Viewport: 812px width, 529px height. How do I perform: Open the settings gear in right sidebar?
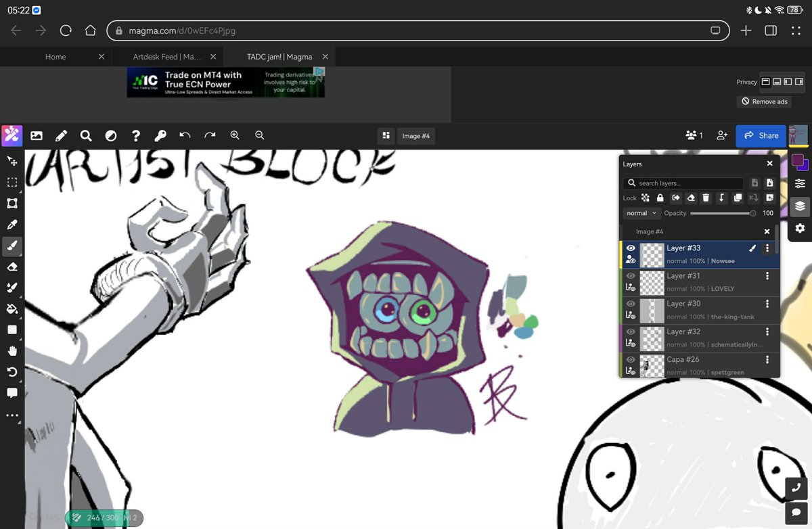coord(800,228)
